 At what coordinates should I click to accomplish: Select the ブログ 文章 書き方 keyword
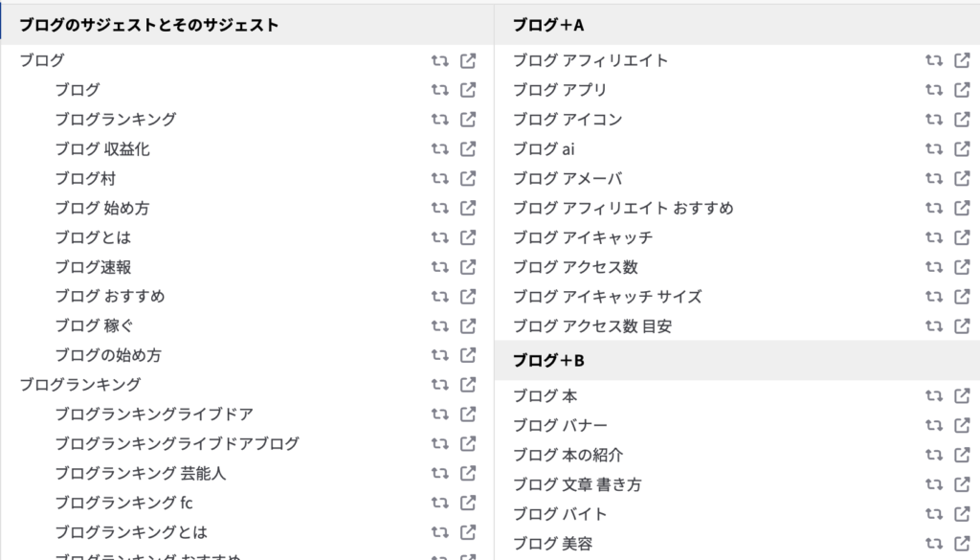pyautogui.click(x=576, y=484)
